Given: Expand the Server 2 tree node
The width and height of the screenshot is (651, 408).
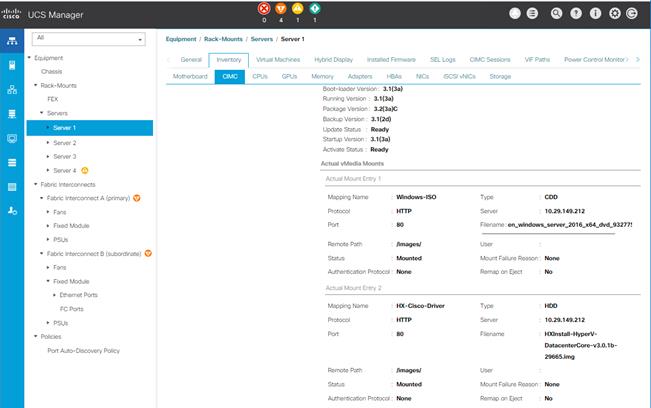Looking at the screenshot, I should coord(48,143).
